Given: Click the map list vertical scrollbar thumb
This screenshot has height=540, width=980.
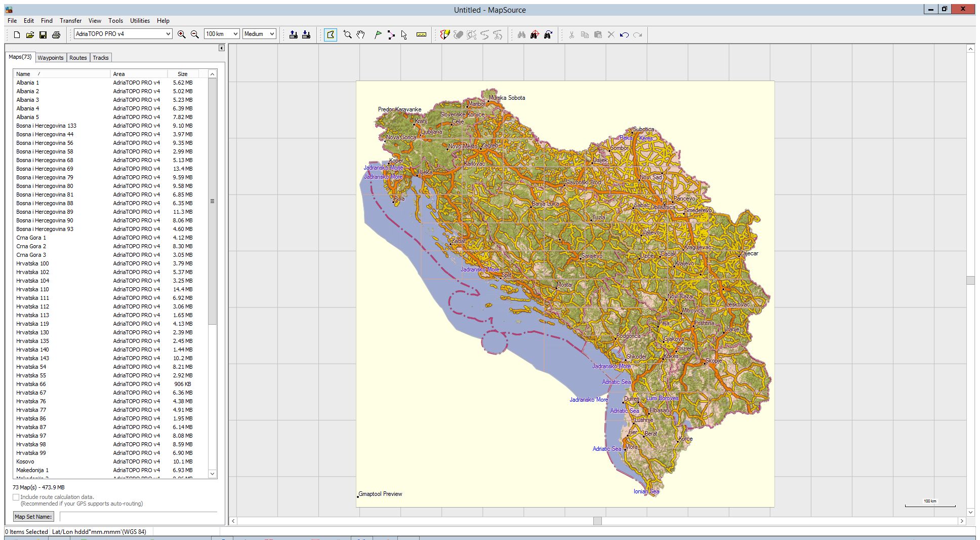Looking at the screenshot, I should [x=213, y=201].
